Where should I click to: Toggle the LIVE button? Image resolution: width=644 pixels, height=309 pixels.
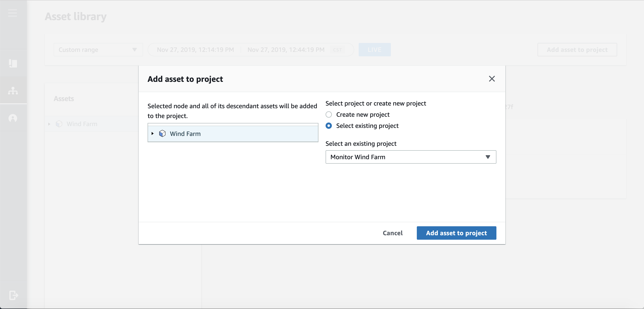pos(374,50)
